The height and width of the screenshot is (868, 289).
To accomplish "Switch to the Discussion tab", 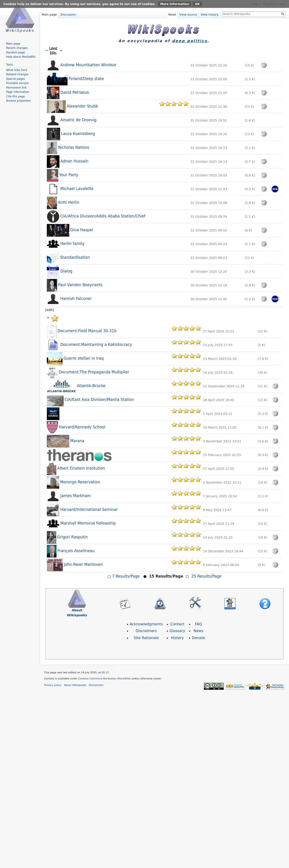I will (x=68, y=14).
